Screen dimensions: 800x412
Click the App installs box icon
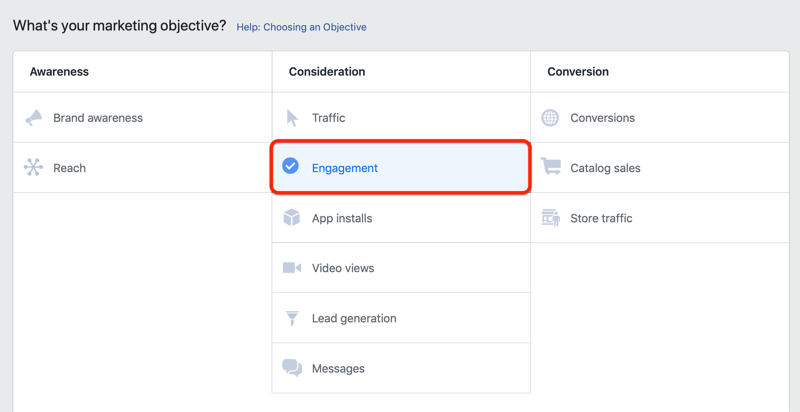point(292,218)
